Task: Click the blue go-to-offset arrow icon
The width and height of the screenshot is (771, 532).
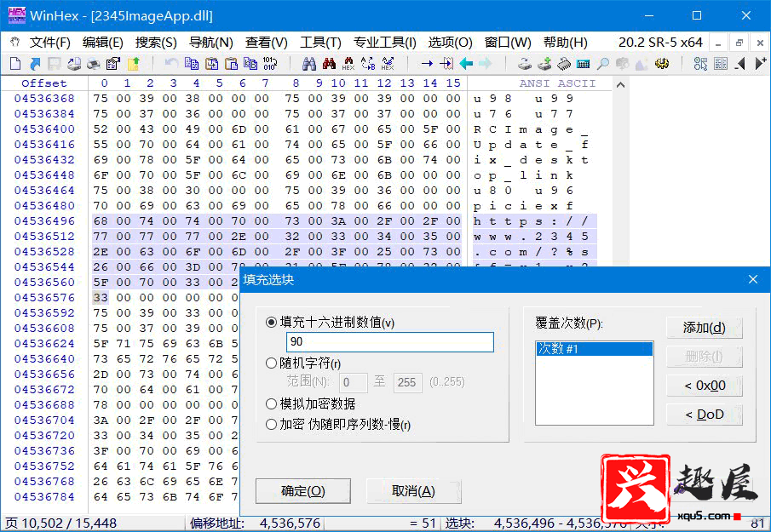Action: [427, 63]
